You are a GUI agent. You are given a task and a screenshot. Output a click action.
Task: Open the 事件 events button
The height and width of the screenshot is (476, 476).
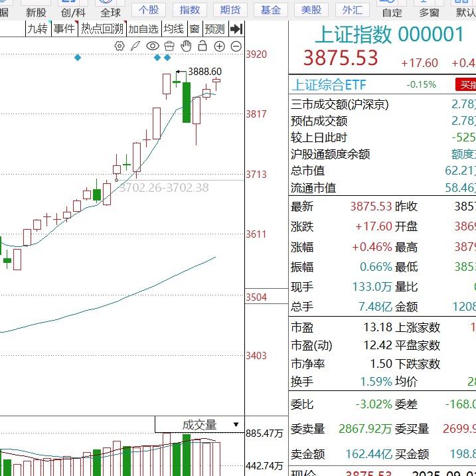tap(64, 29)
